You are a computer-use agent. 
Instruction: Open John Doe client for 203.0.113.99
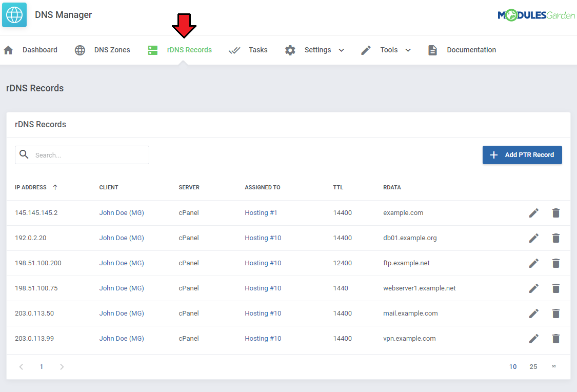[122, 339]
